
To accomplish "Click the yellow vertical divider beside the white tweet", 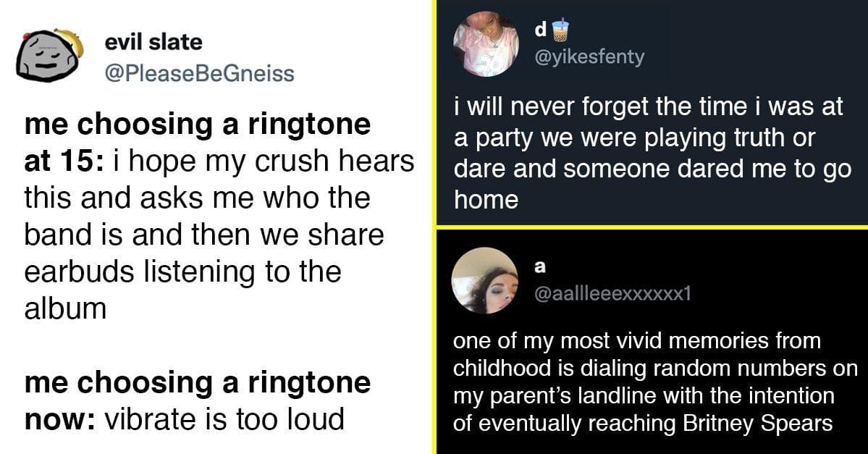I will point(434,227).
